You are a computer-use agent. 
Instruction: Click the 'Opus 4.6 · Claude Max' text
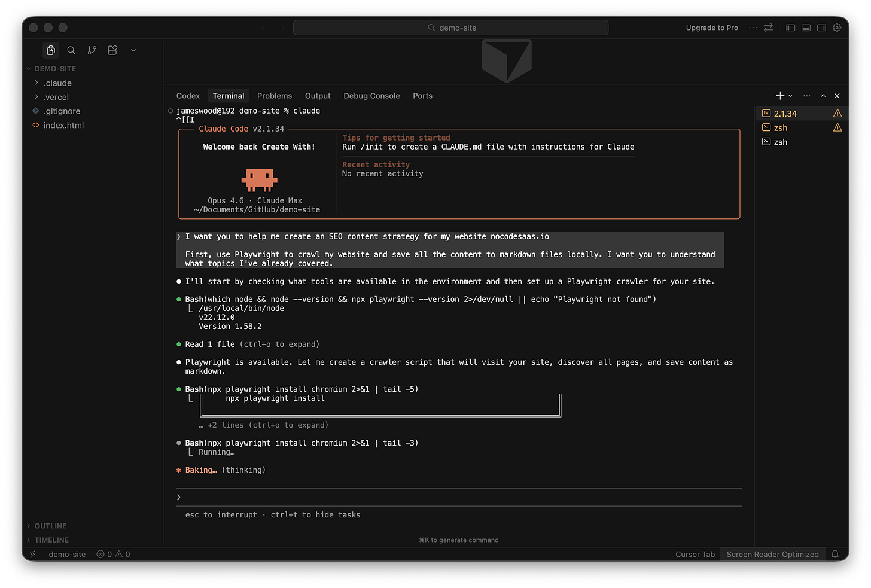pyautogui.click(x=255, y=201)
